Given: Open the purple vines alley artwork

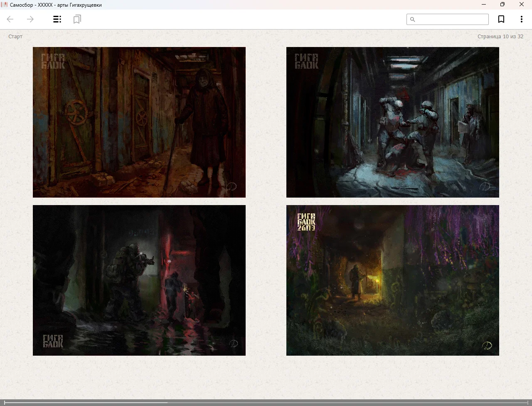Looking at the screenshot, I should pyautogui.click(x=392, y=280).
